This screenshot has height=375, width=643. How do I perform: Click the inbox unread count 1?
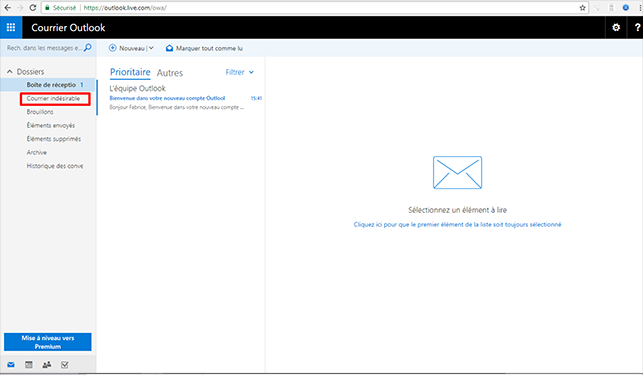pos(82,85)
